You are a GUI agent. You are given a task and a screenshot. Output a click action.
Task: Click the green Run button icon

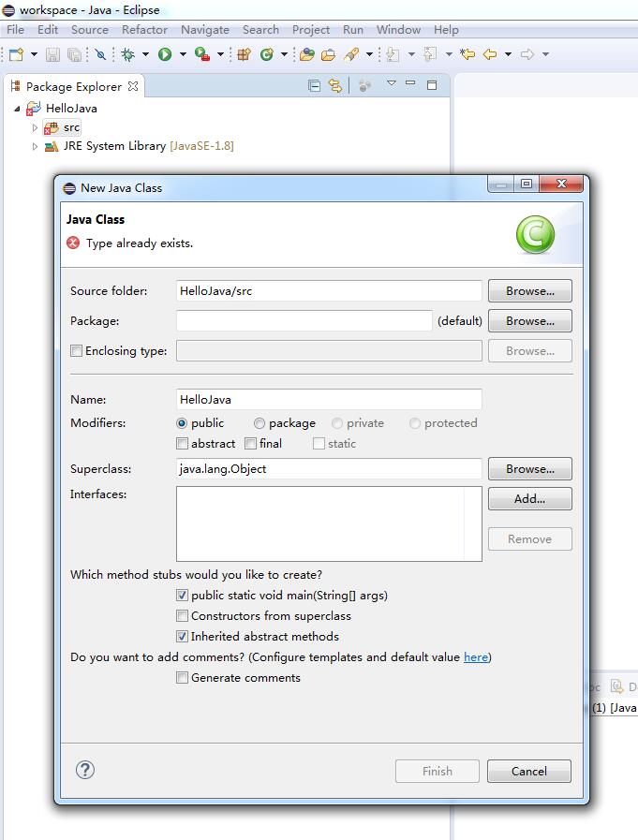(165, 54)
